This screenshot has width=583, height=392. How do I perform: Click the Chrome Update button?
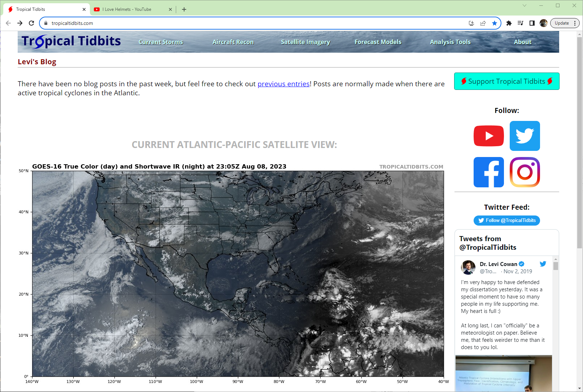coord(562,23)
